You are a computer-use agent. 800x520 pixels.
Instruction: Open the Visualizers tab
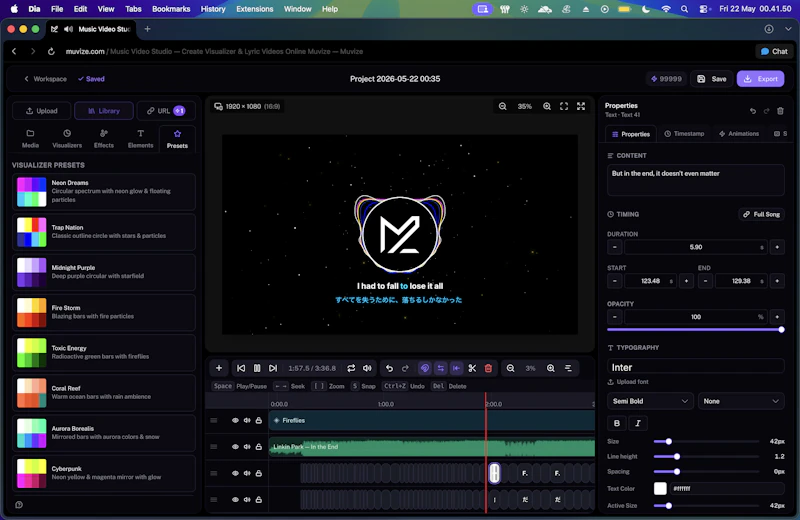[x=67, y=138]
